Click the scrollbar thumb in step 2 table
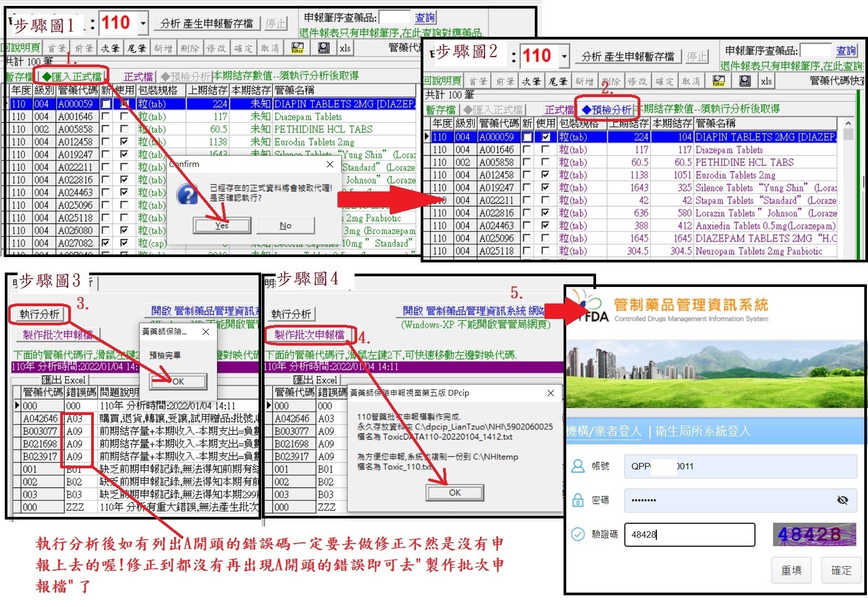Screen dimensions: 868x607 [x=848, y=134]
